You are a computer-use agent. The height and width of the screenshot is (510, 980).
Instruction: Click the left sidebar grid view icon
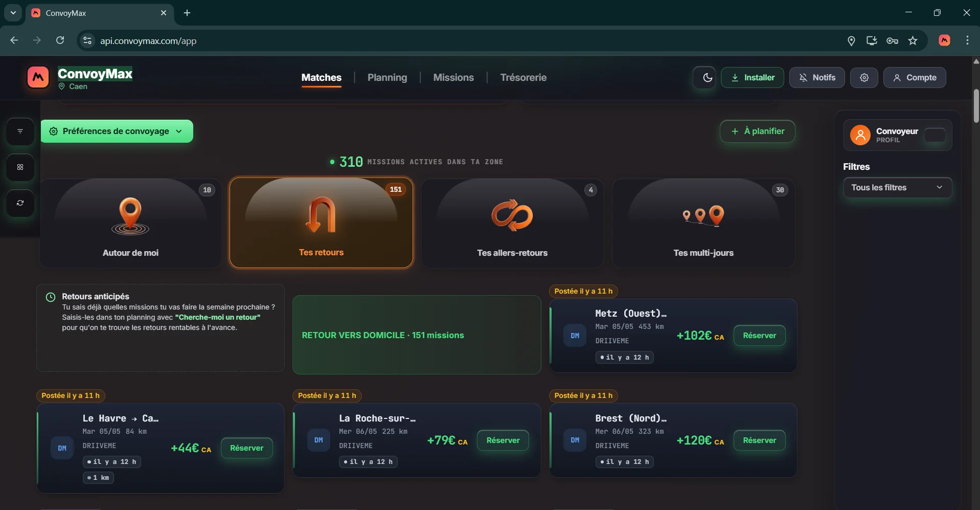[20, 167]
